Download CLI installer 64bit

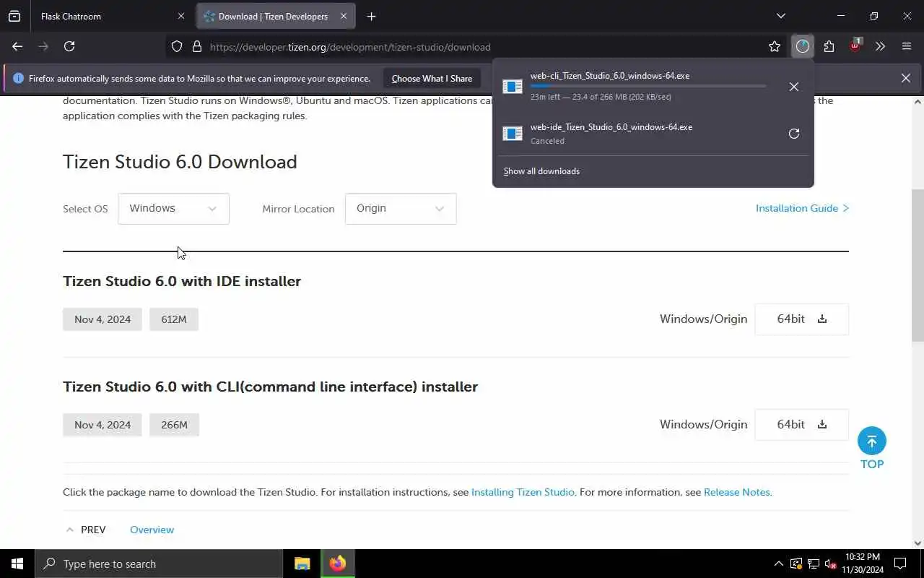pyautogui.click(x=801, y=425)
